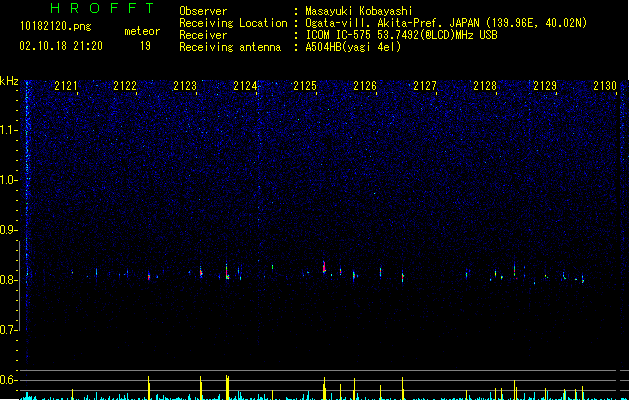
Task: Click the HROFFT title text
Action: click(103, 8)
